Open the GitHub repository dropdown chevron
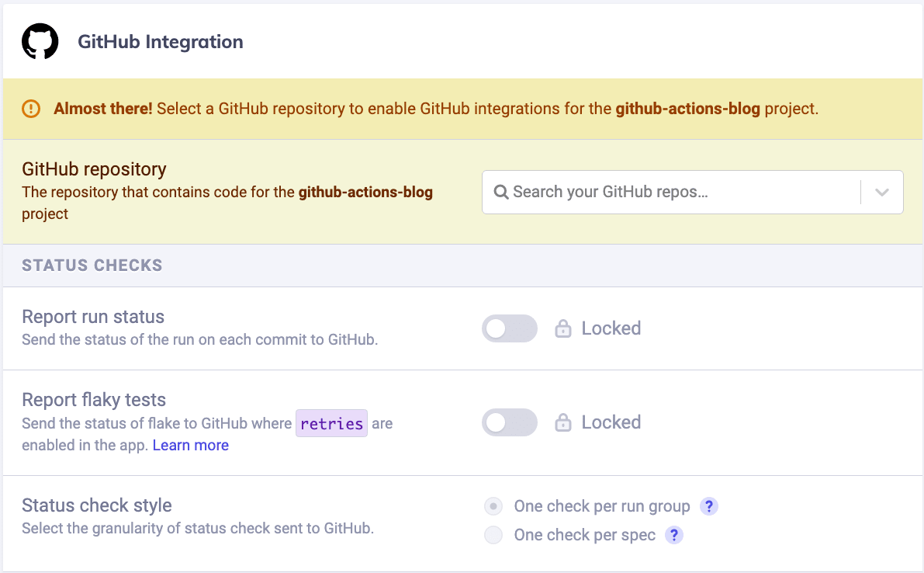 coord(881,192)
